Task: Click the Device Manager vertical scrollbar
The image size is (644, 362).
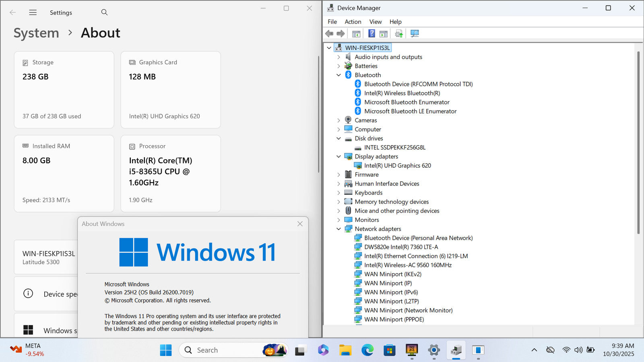Action: [x=638, y=141]
